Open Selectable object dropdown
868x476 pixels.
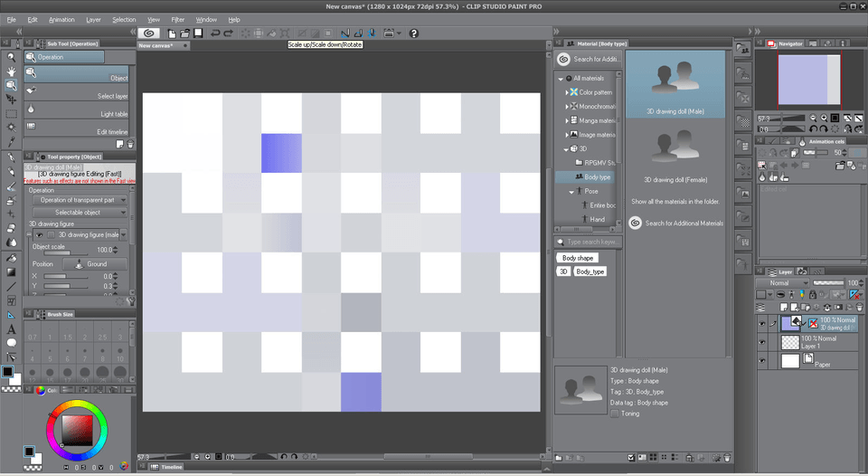(80, 213)
